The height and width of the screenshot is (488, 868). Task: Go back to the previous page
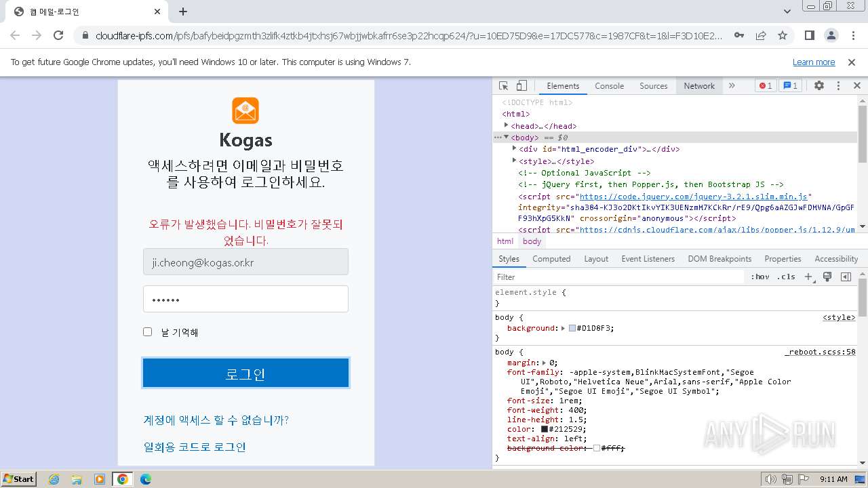tap(15, 35)
